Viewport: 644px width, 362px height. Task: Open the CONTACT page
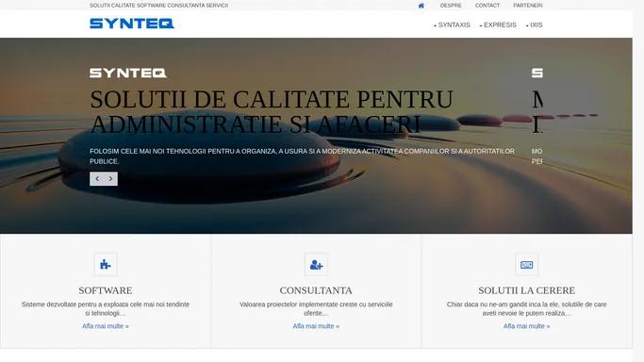coord(487,6)
